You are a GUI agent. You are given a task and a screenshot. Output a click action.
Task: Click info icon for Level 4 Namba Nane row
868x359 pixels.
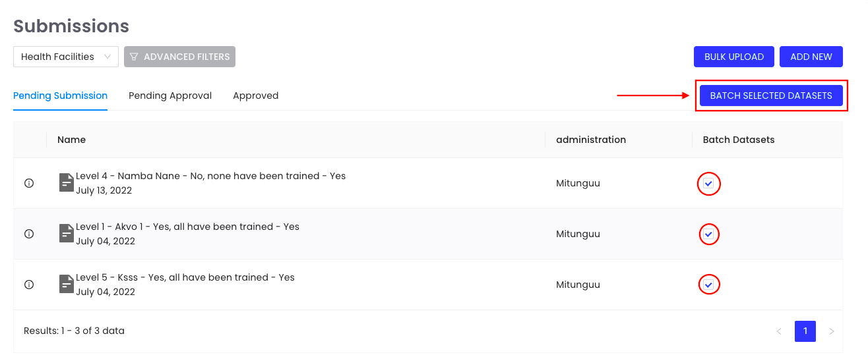tap(29, 184)
